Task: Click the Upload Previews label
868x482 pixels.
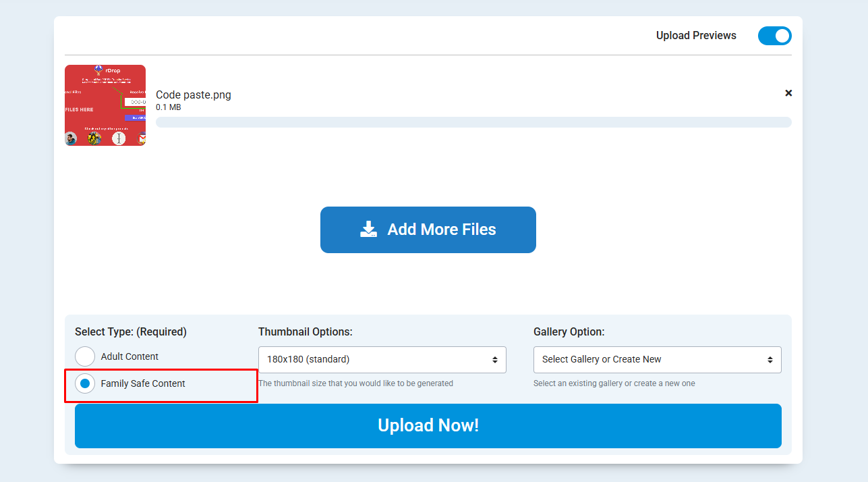Action: click(x=696, y=36)
